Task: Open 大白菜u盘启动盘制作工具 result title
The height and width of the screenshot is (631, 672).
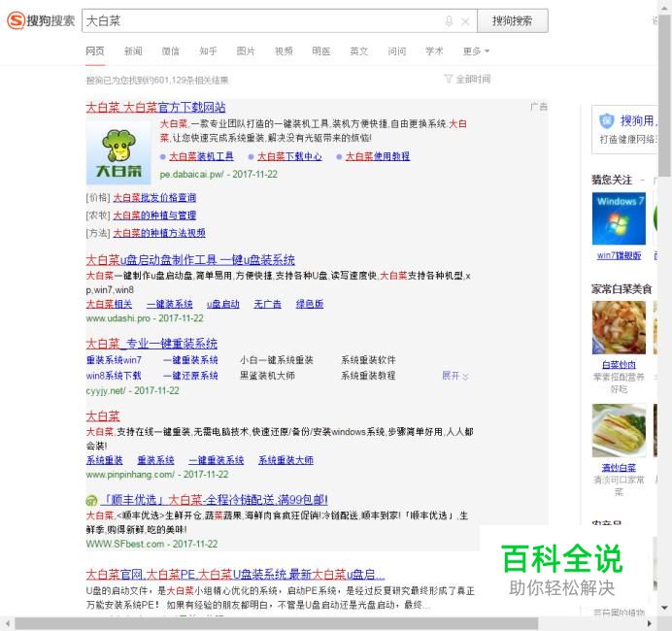Action: point(190,259)
